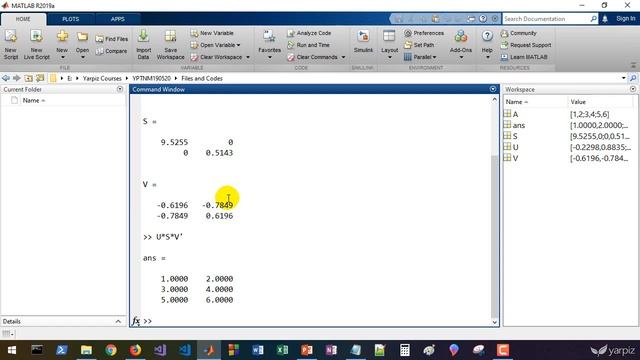Create a New Live Script
The image size is (640, 360).
(x=36, y=45)
